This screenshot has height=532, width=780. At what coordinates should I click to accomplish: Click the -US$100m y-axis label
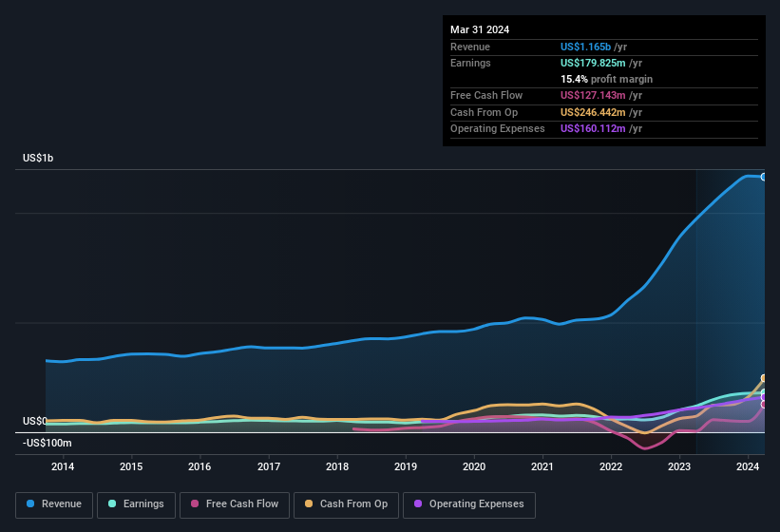tap(48, 443)
